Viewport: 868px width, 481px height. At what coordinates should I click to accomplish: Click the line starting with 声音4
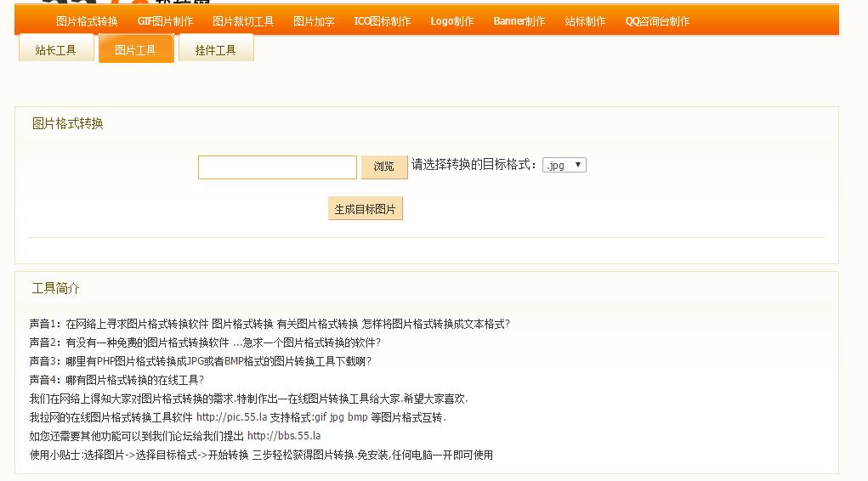[116, 380]
